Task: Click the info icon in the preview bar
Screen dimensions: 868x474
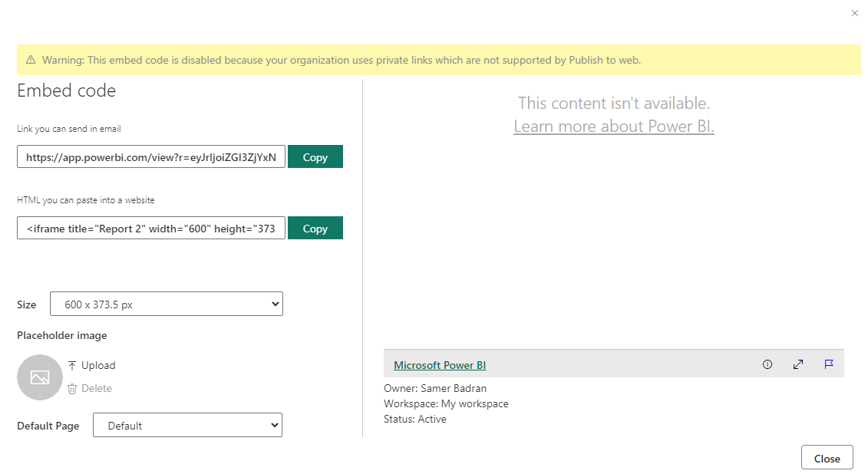Action: 767,364
